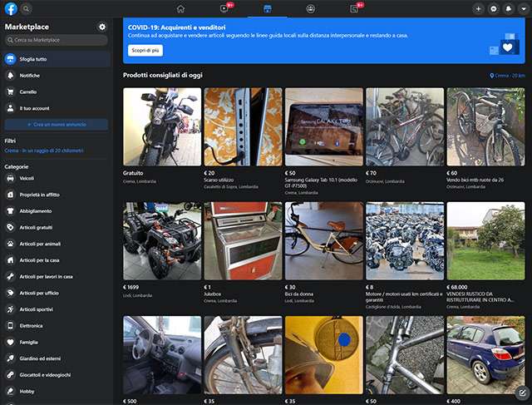Image resolution: width=532 pixels, height=405 pixels.
Task: Open the Groups tab icon
Action: point(310,8)
